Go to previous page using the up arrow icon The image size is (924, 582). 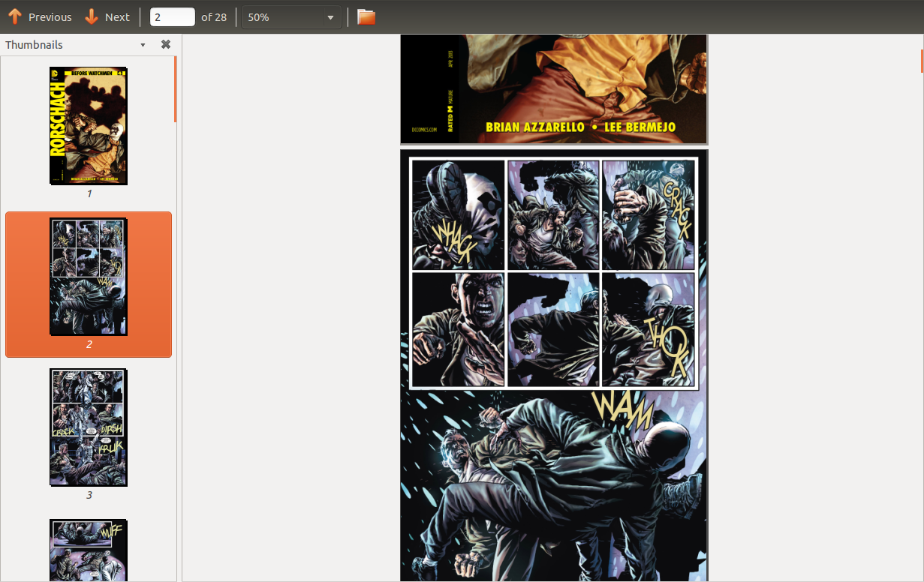point(17,16)
